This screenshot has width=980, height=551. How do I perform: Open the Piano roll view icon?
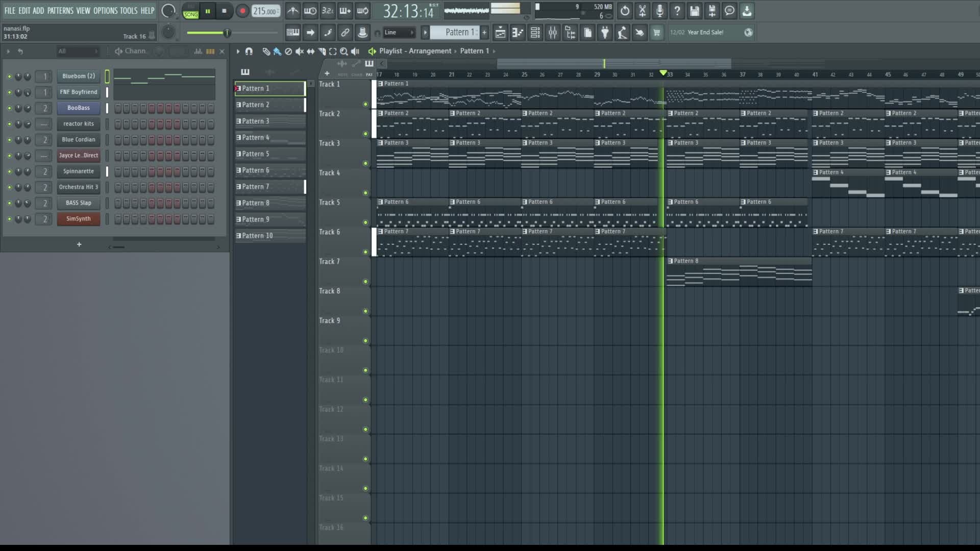coord(518,33)
